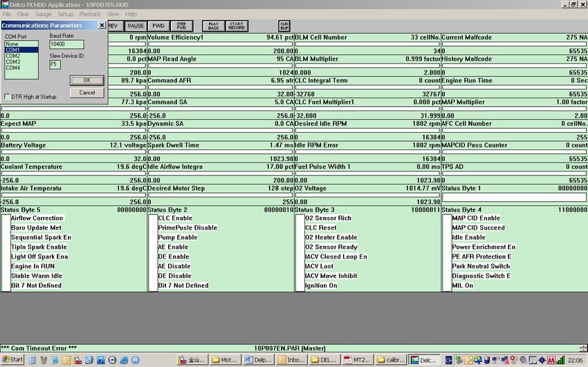Viewport: 588px width, 367px height.
Task: Click the monitor display tray icon
Action: (533, 360)
